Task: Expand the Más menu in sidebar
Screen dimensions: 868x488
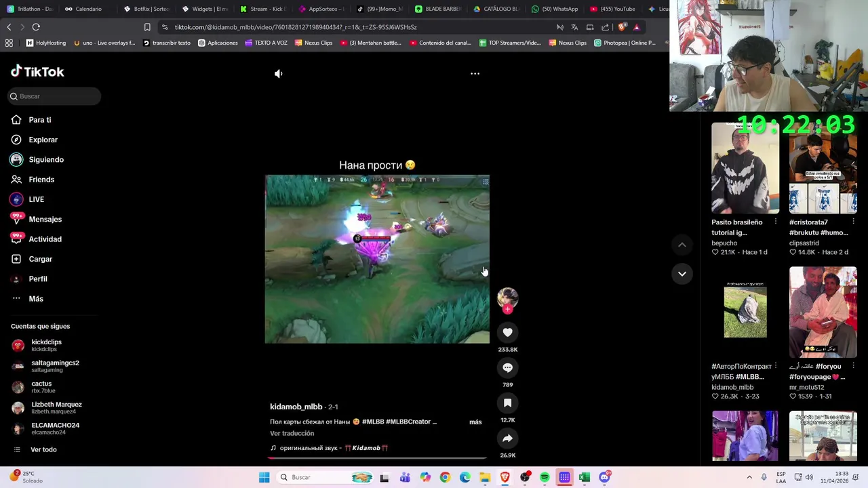Action: 36,299
